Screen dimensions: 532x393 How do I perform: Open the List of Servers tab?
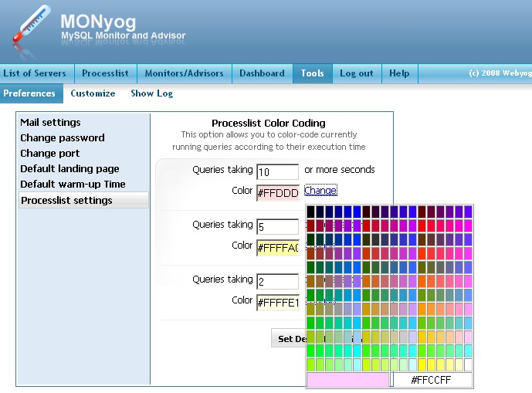(35, 73)
